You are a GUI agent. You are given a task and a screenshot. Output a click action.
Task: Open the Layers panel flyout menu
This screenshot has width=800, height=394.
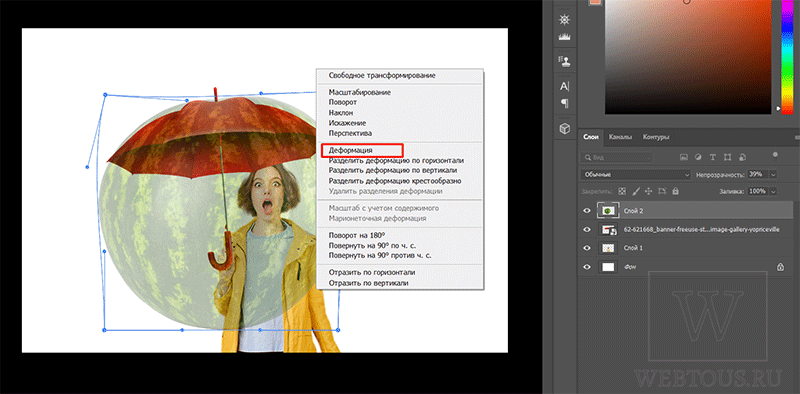(797, 137)
